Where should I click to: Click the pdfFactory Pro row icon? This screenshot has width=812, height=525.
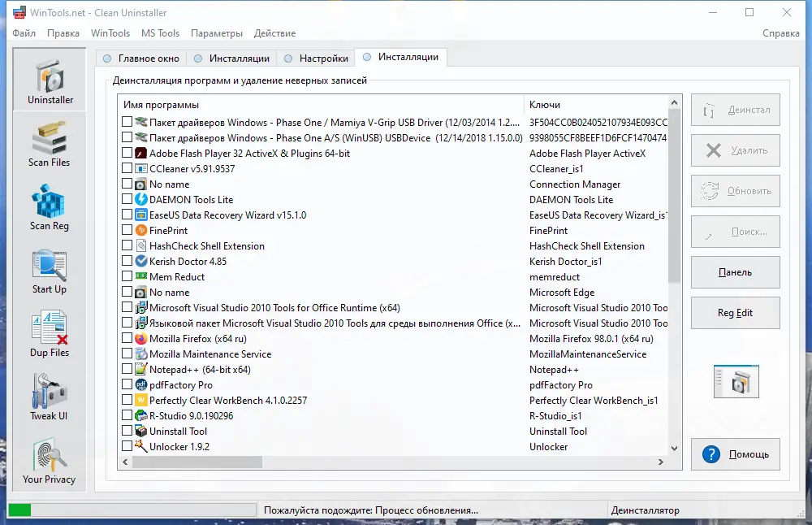tap(140, 384)
